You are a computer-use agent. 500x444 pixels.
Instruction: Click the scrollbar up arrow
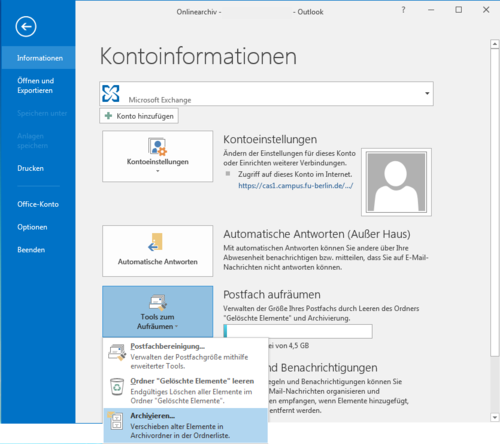pos(494,44)
